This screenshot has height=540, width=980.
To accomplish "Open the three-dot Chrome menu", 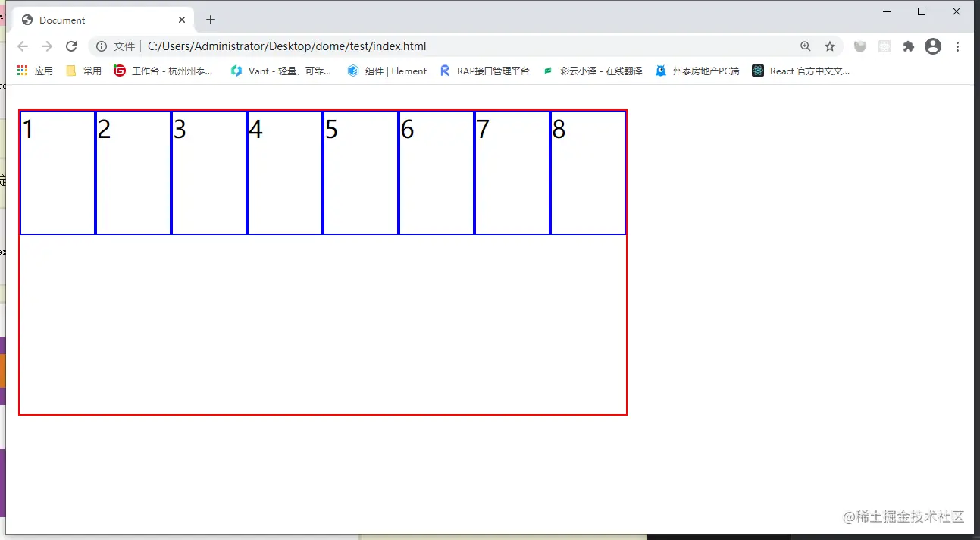I will 958,46.
